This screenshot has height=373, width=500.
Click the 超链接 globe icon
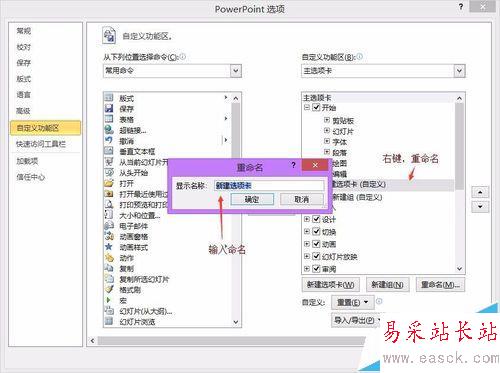109,130
